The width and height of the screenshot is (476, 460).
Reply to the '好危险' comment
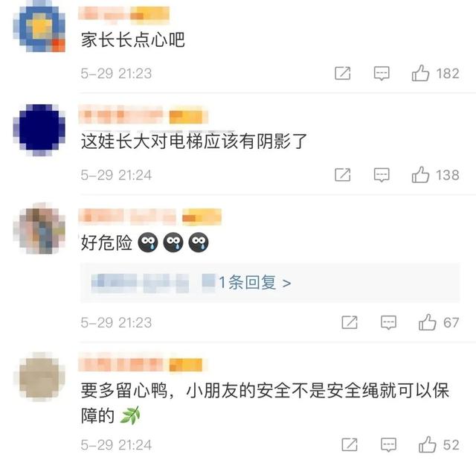388,322
